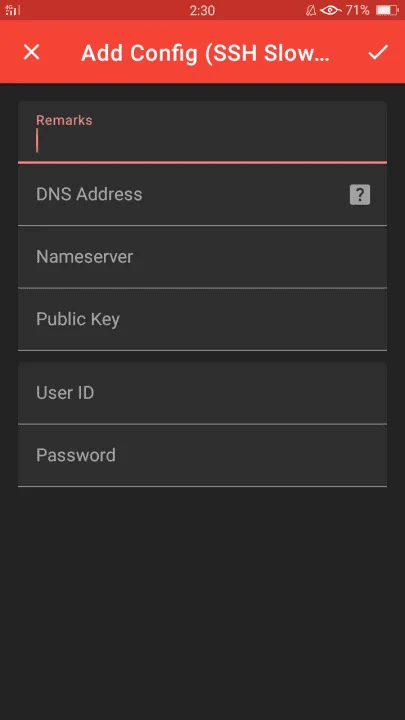This screenshot has width=405, height=720.
Task: Tap the eye comfort status icon
Action: point(331,10)
